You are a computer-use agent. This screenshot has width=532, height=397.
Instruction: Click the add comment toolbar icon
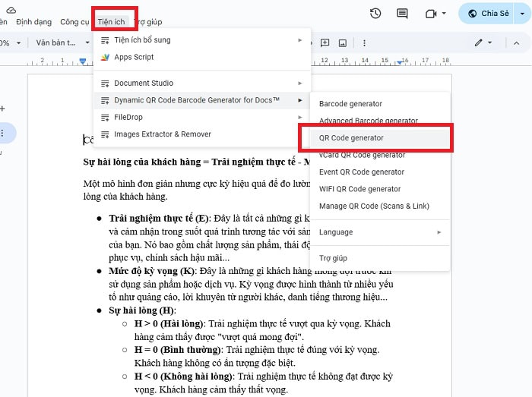coord(325,43)
